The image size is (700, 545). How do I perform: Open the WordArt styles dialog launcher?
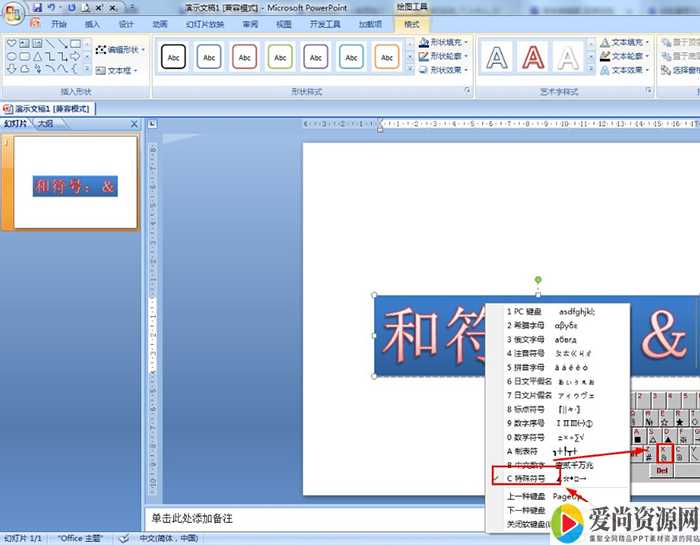649,91
